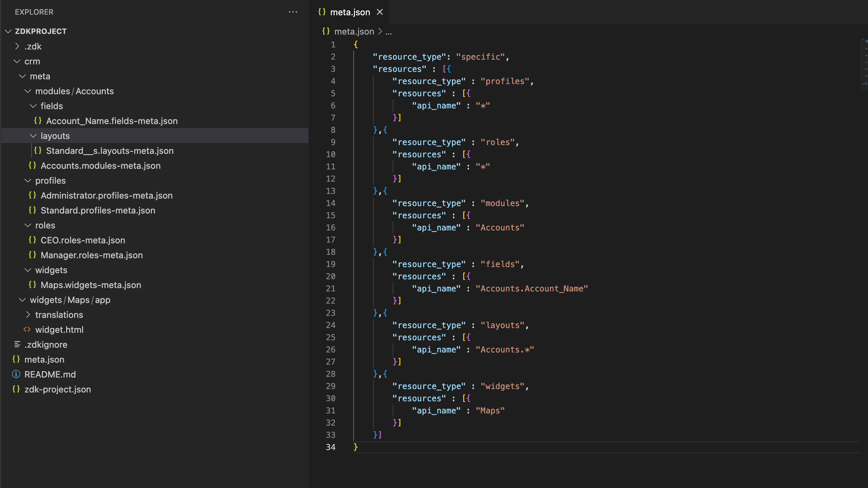Open the .zdkignore file
Viewport: 868px width, 488px height.
coord(46,344)
